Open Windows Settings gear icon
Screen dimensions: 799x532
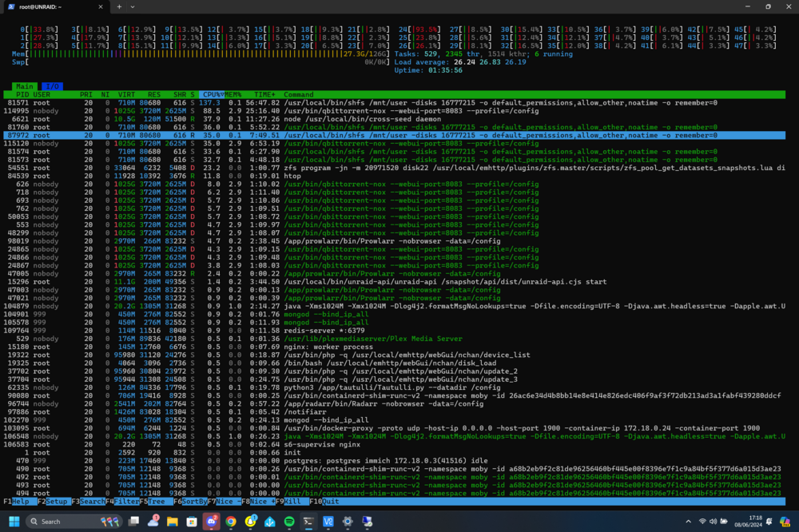pyautogui.click(x=348, y=522)
